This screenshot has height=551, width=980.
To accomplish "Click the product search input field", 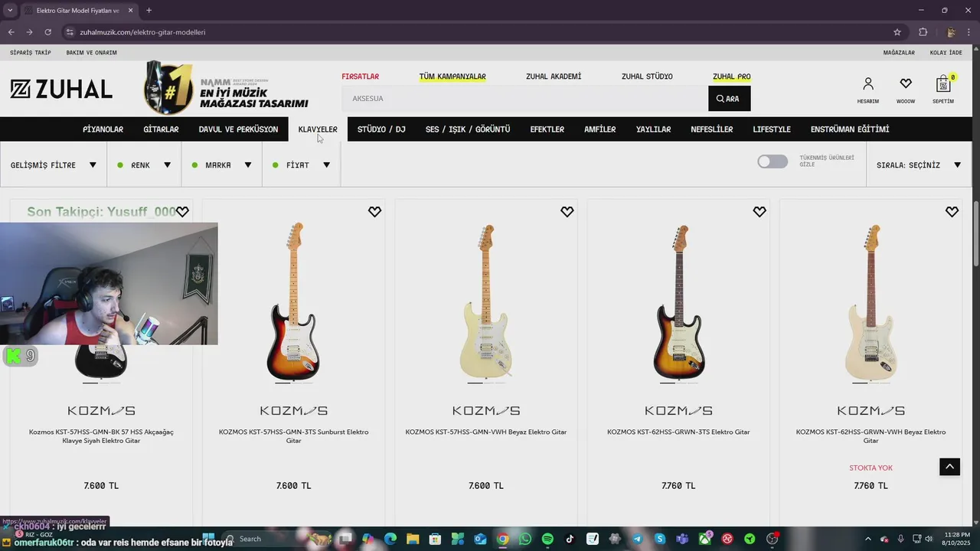I will [525, 99].
